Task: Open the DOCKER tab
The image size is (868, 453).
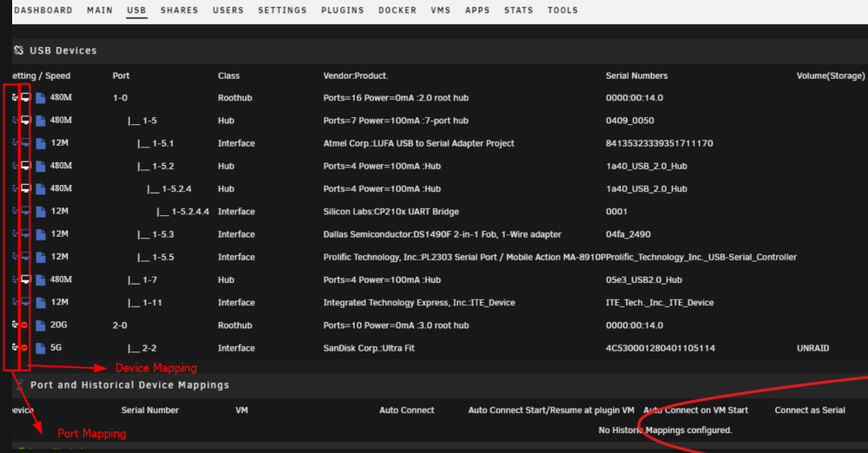Action: (x=398, y=10)
